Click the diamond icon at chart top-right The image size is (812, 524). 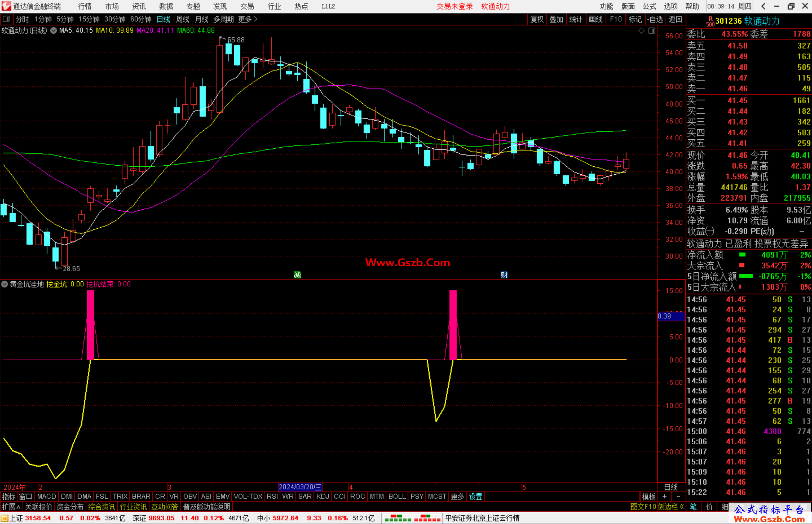641,31
